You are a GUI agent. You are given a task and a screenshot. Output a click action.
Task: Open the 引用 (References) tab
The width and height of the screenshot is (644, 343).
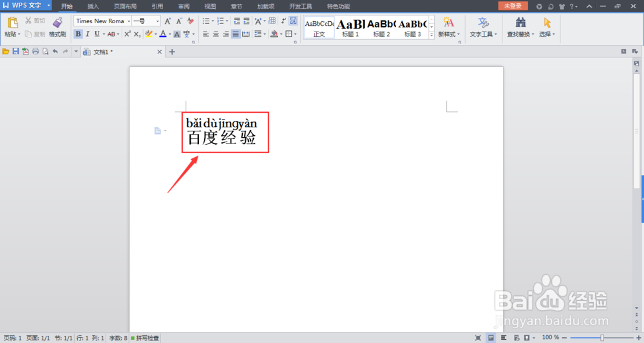coord(157,6)
